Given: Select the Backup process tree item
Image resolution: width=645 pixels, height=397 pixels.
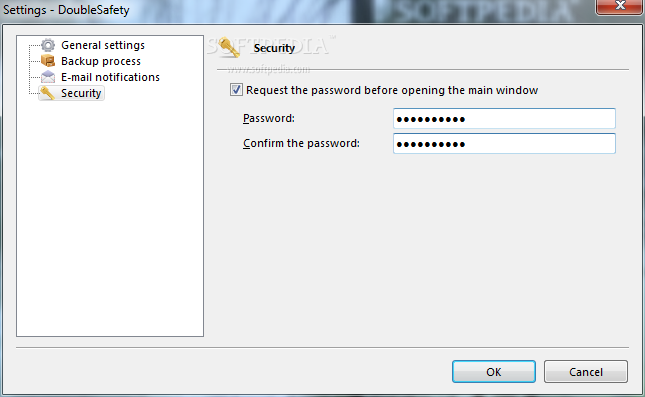Looking at the screenshot, I should pos(101,61).
